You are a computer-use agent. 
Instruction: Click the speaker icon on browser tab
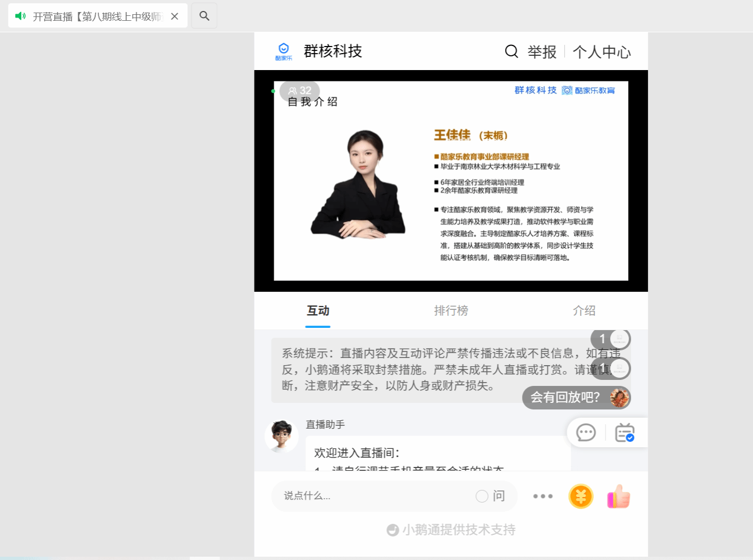click(20, 16)
